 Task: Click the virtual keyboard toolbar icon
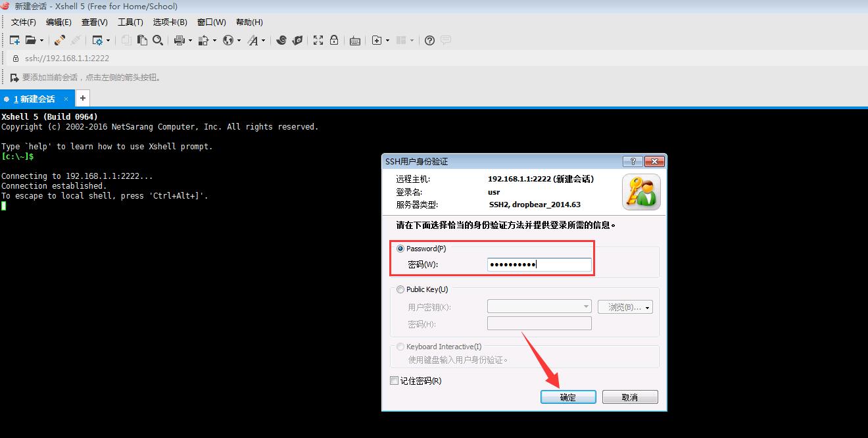[x=355, y=40]
